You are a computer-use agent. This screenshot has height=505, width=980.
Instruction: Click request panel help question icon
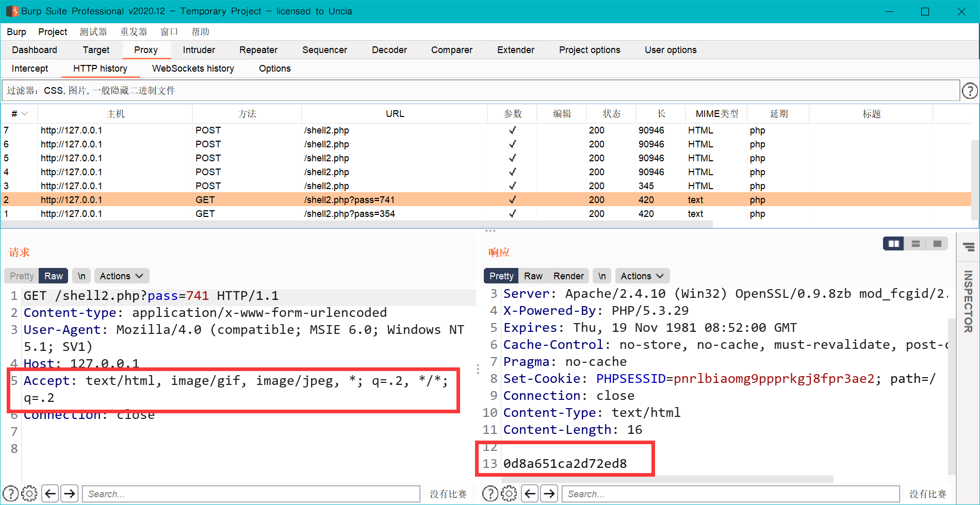pyautogui.click(x=11, y=494)
